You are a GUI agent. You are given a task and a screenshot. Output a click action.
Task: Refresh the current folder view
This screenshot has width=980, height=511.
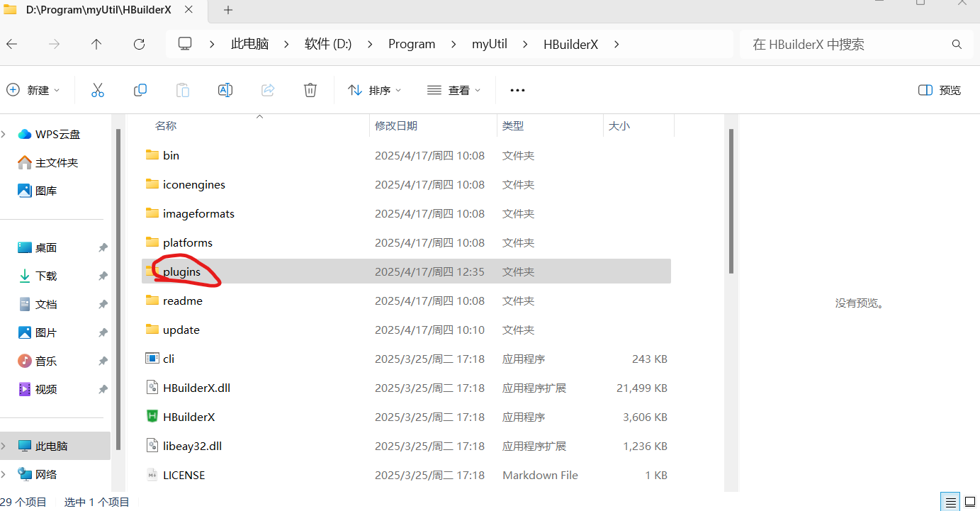pyautogui.click(x=139, y=44)
